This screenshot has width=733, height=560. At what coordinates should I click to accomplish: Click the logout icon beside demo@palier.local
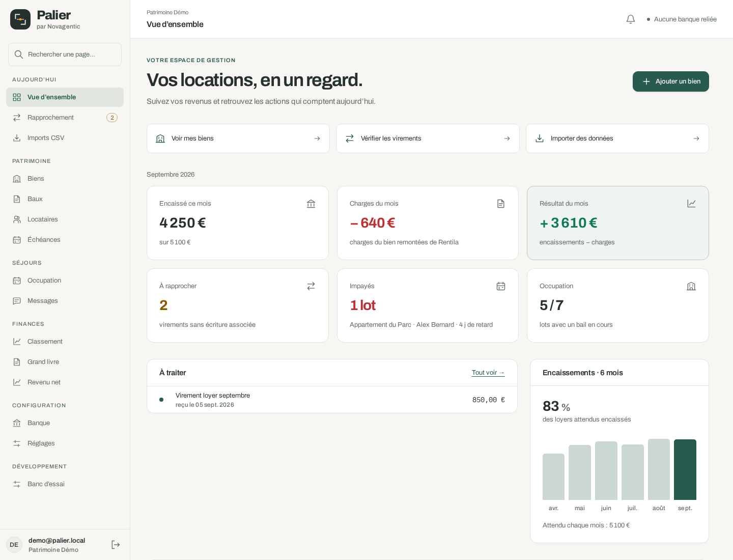(x=116, y=545)
